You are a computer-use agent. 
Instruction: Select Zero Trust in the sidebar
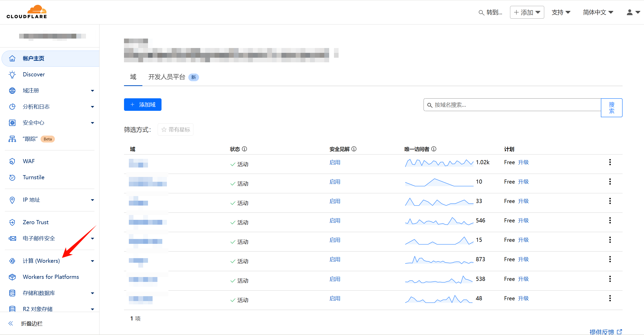pos(35,222)
